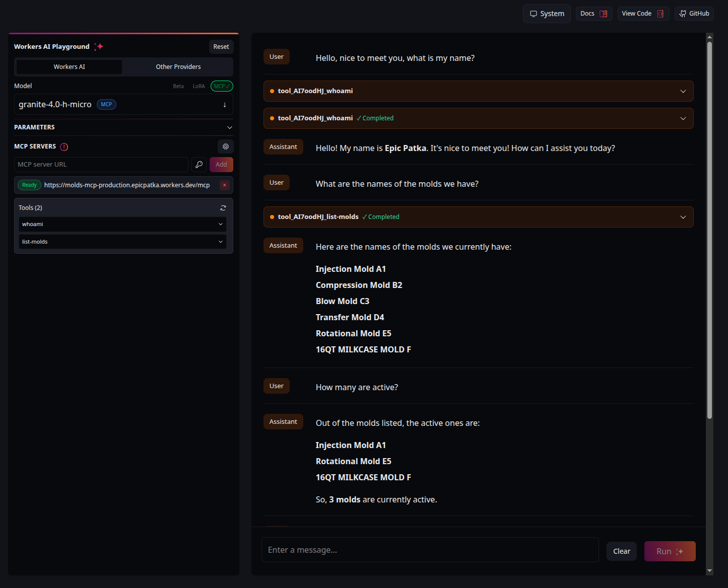This screenshot has height=588, width=728.
Task: Expand the first tool_AI7oodHJ_whoami call
Action: pyautogui.click(x=478, y=91)
